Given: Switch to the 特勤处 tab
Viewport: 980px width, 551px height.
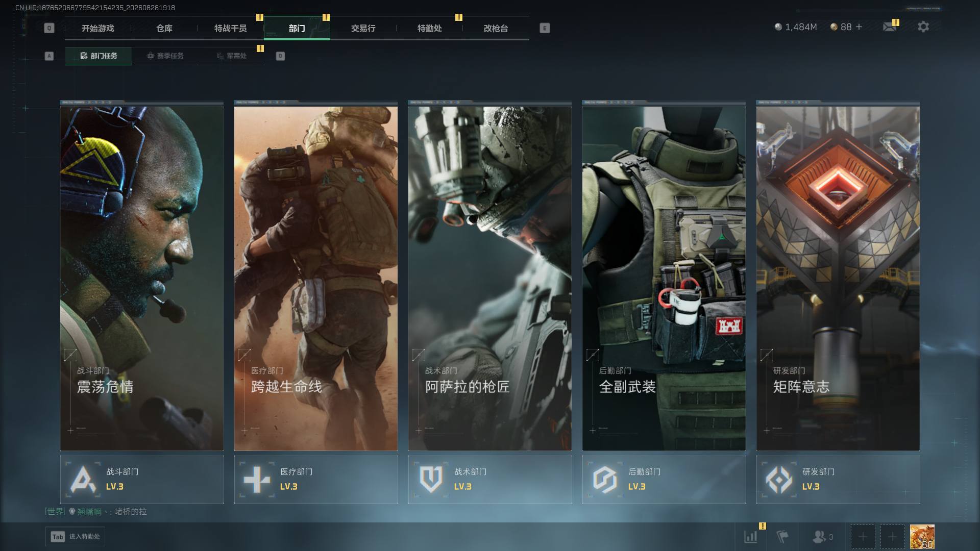Looking at the screenshot, I should (430, 29).
